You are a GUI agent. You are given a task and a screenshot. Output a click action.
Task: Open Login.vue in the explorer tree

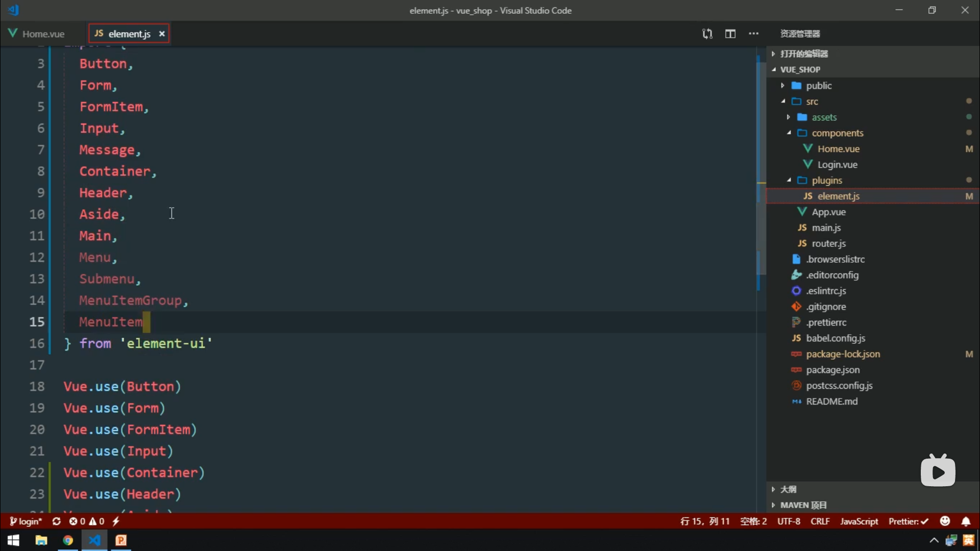pyautogui.click(x=873, y=165)
